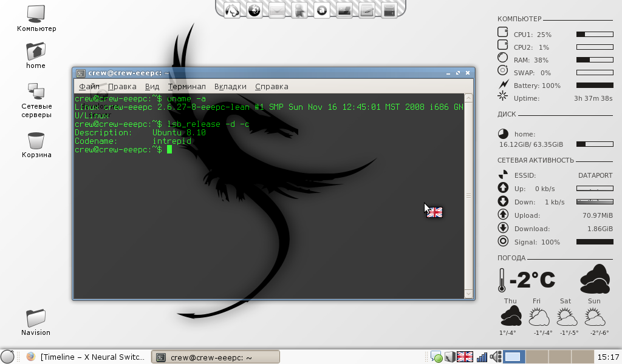This screenshot has width=622, height=364.
Task: Open the Сетевые серверы desktop icon
Action: pyautogui.click(x=36, y=101)
